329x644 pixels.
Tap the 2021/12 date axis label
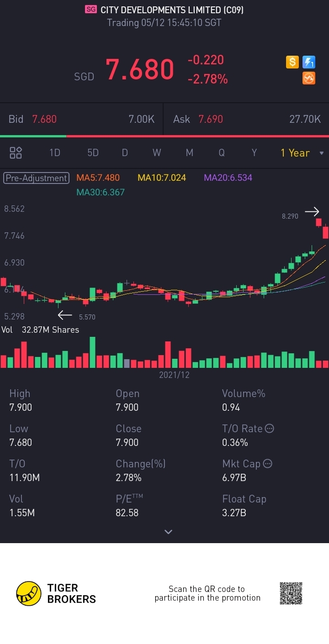pyautogui.click(x=174, y=375)
